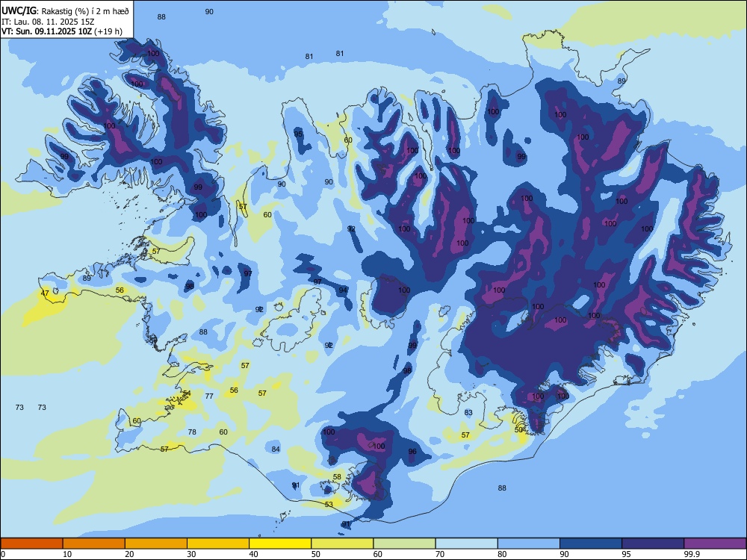This screenshot has height=560, width=747.
Task: Click the "58" humidity value on the map
Action: (x=337, y=476)
